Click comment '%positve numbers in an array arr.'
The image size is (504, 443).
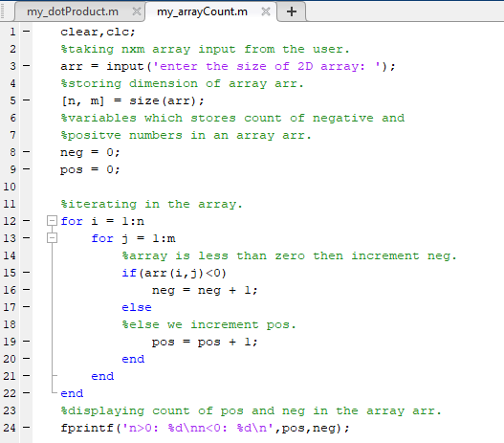[186, 135]
